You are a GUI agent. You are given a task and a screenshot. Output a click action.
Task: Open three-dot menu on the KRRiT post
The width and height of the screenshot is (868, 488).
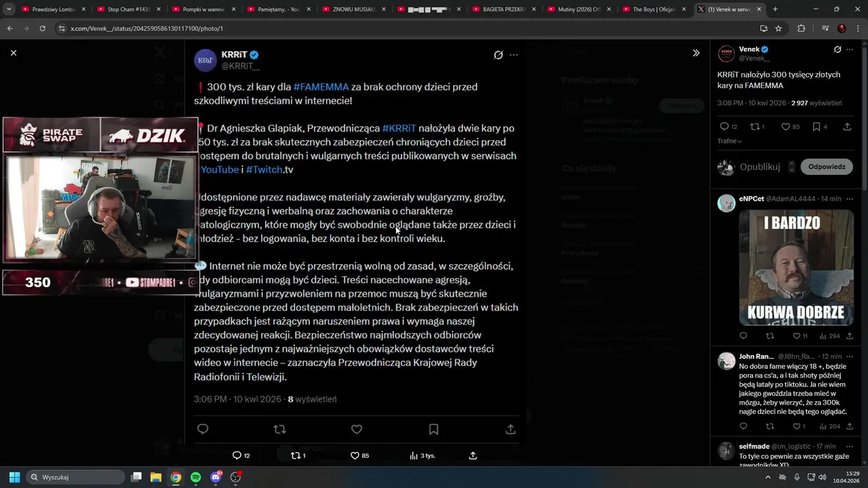pyautogui.click(x=513, y=55)
